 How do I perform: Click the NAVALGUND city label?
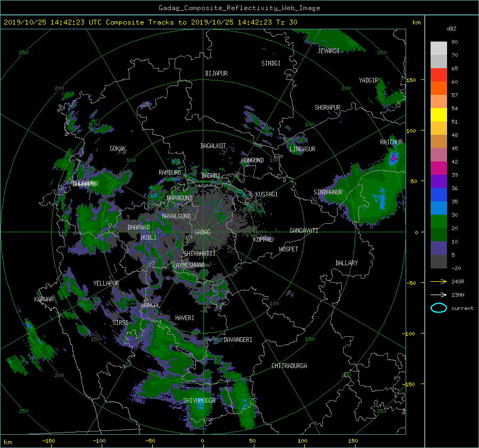click(x=176, y=216)
